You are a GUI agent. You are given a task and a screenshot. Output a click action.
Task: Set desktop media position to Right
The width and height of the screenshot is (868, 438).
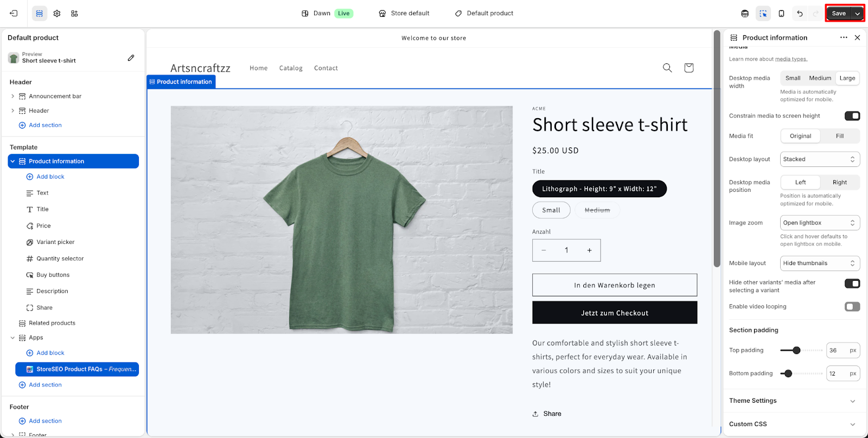[x=840, y=182]
